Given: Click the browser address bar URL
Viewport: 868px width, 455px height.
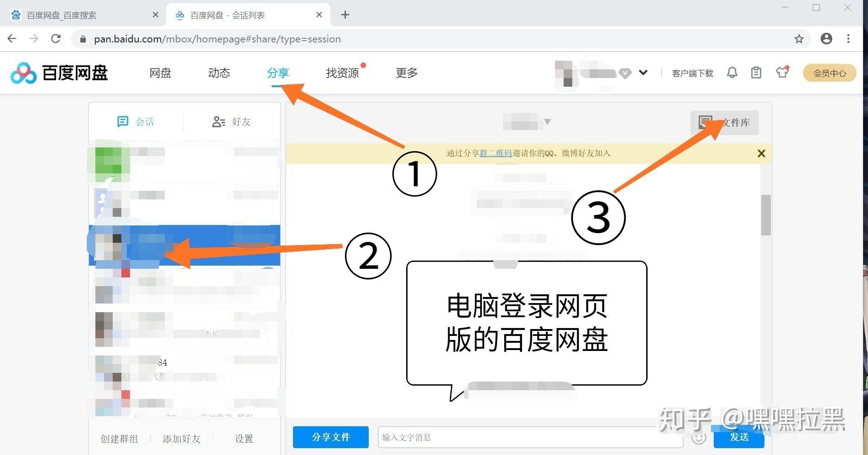Looking at the screenshot, I should (x=217, y=39).
